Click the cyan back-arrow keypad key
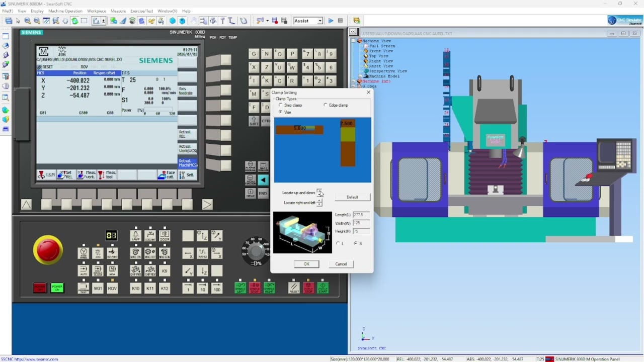The height and width of the screenshot is (362, 644). click(x=263, y=179)
